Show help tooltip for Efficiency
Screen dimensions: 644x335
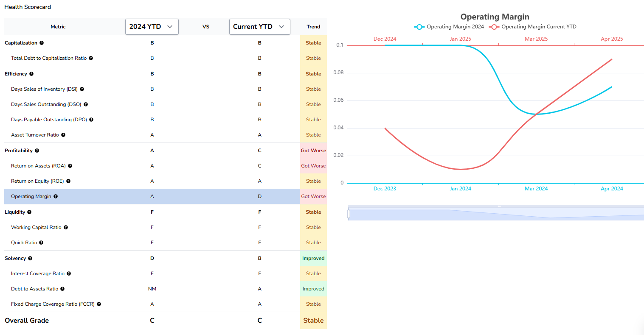31,74
